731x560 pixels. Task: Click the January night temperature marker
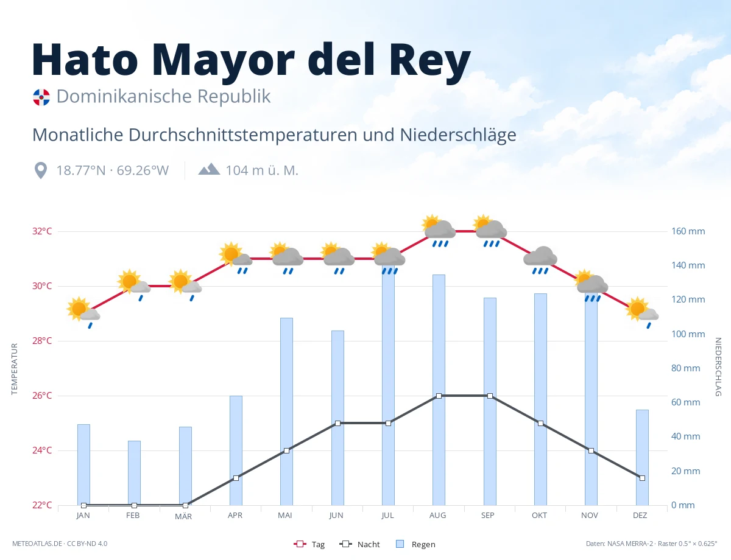coord(83,505)
